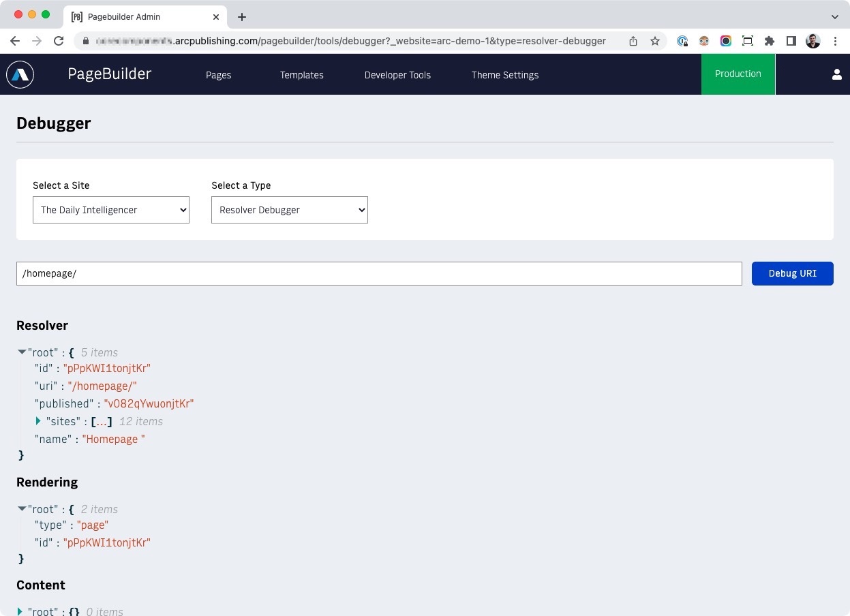850x616 pixels.
Task: Reload the page
Action: point(59,41)
